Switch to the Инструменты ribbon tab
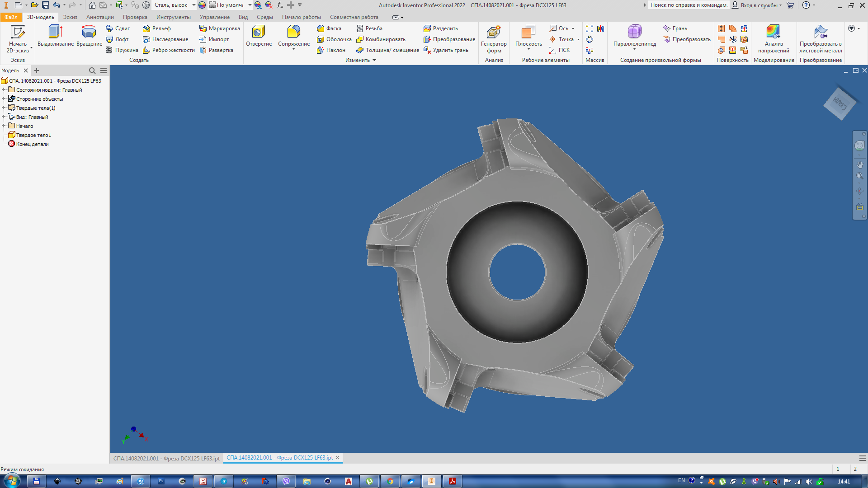 (x=173, y=17)
